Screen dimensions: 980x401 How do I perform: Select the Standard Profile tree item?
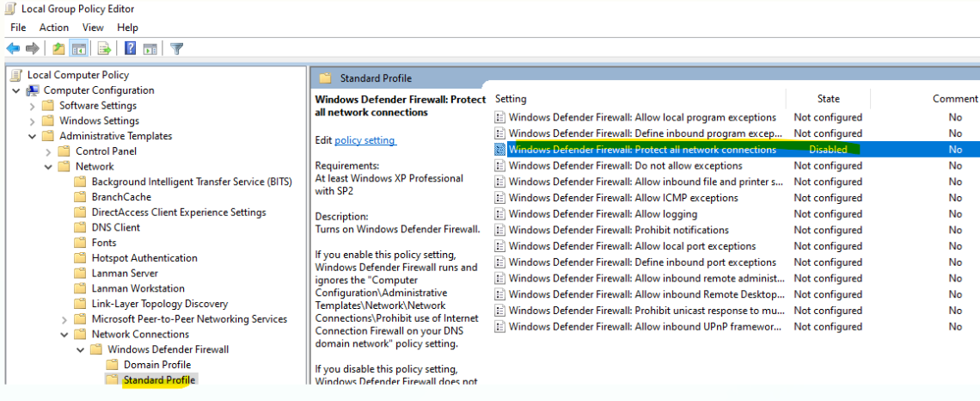tap(159, 380)
